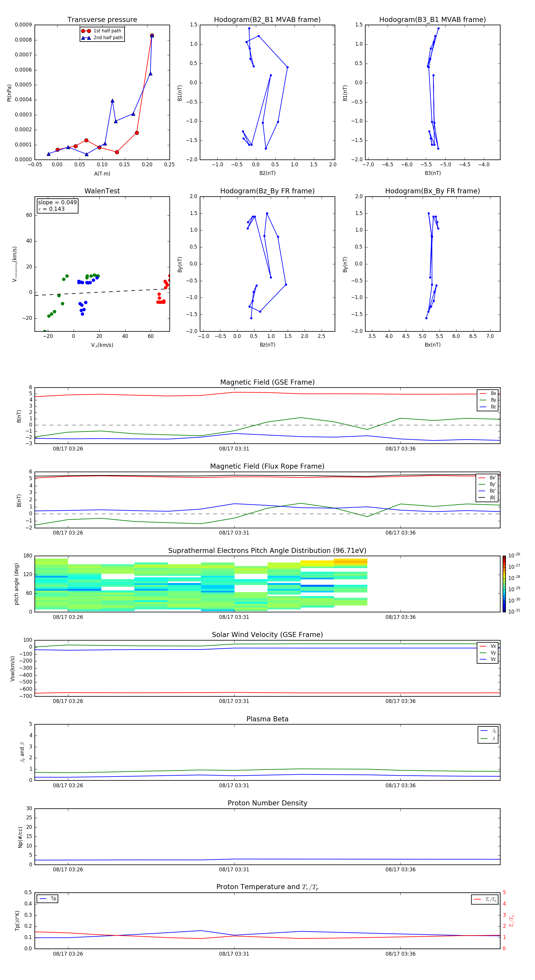The height and width of the screenshot is (980, 535).
Task: Click '08/17 03:31' tick under Plasma Beta plot
Action: tap(234, 785)
